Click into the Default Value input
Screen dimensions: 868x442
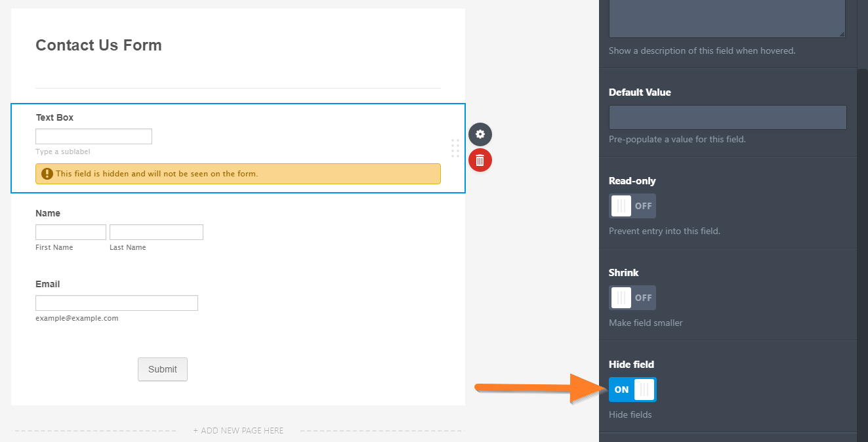[x=727, y=117]
